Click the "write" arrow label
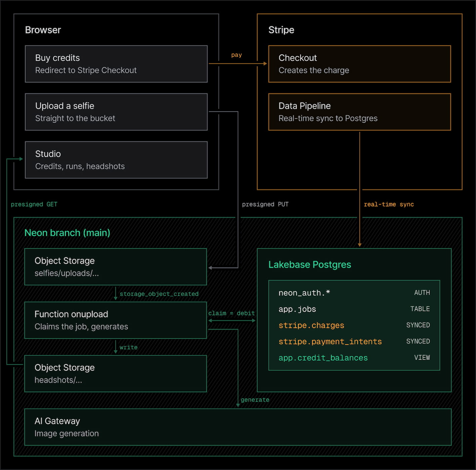476x470 pixels. (x=128, y=347)
